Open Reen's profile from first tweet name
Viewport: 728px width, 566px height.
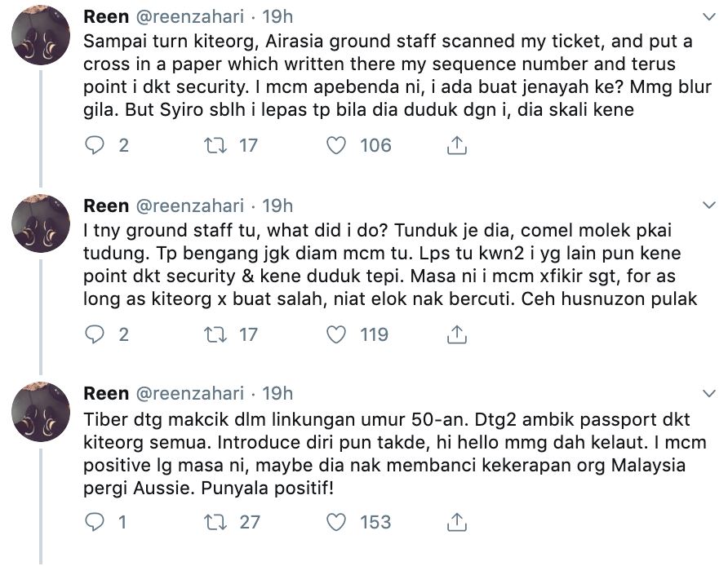[x=106, y=16]
